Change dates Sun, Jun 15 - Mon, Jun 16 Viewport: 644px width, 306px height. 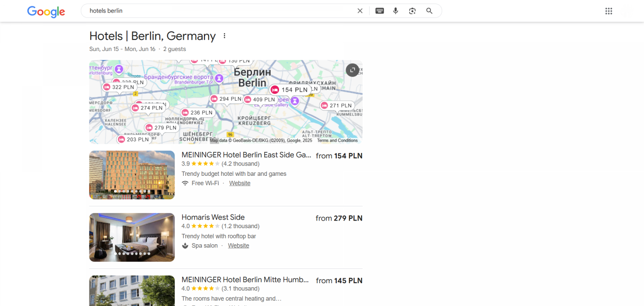(122, 49)
